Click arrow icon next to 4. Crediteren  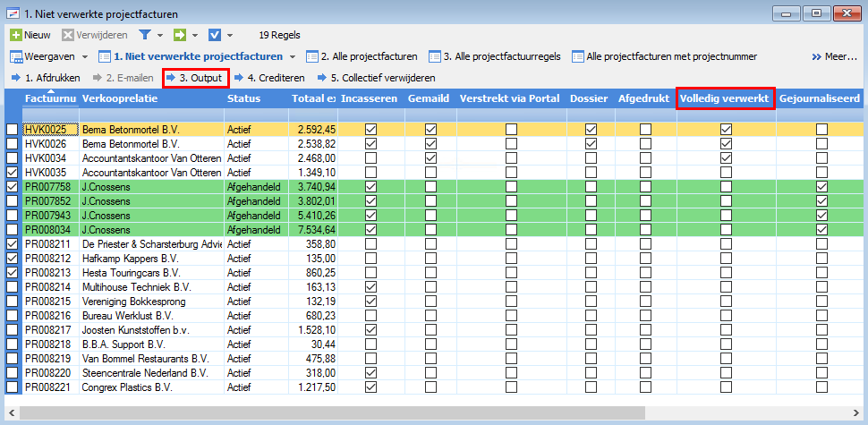pyautogui.click(x=239, y=78)
